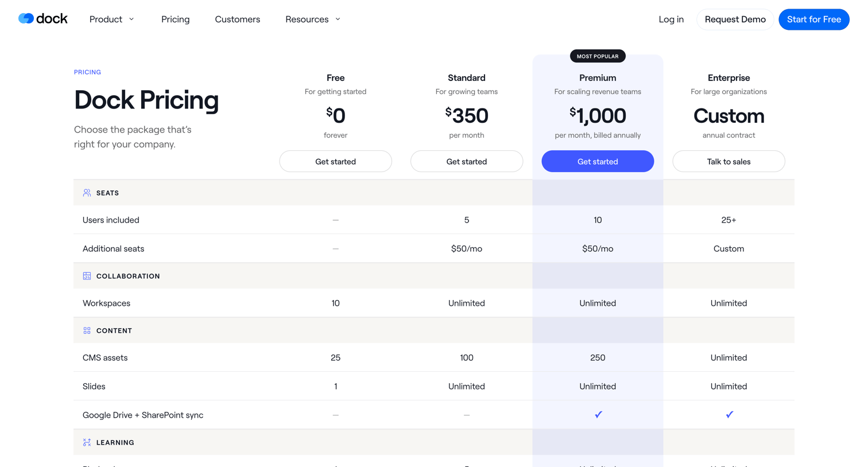The width and height of the screenshot is (868, 467).
Task: Click For growing teams subtitle
Action: pyautogui.click(x=467, y=92)
